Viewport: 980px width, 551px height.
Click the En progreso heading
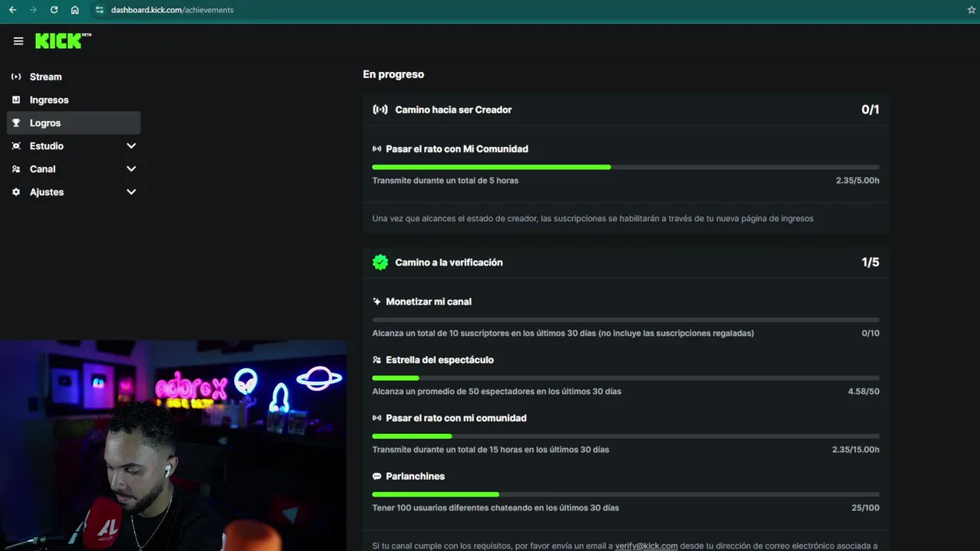(394, 74)
